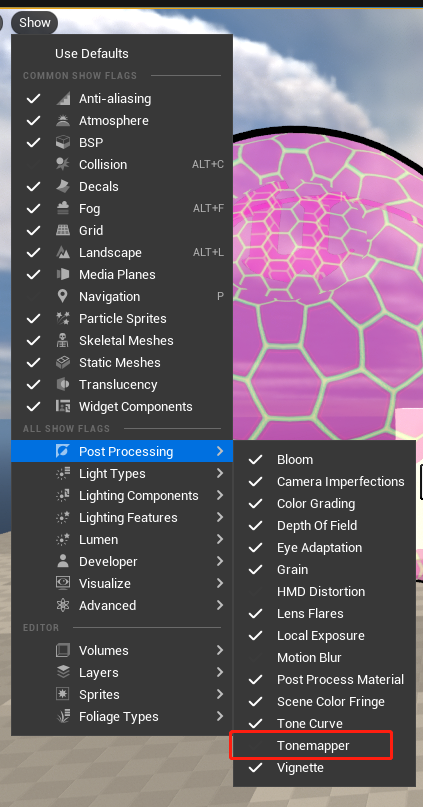Image resolution: width=423 pixels, height=807 pixels.
Task: Turn on Motion Blur flag
Action: [324, 658]
